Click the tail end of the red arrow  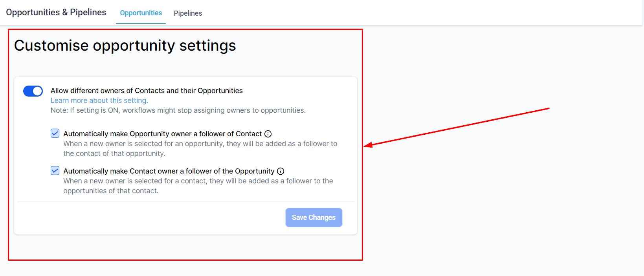click(548, 108)
